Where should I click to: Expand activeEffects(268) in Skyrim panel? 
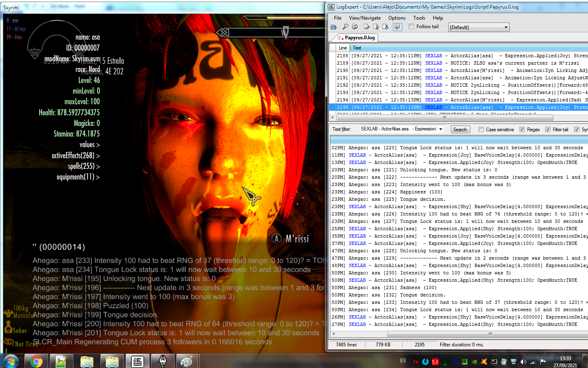tap(76, 155)
